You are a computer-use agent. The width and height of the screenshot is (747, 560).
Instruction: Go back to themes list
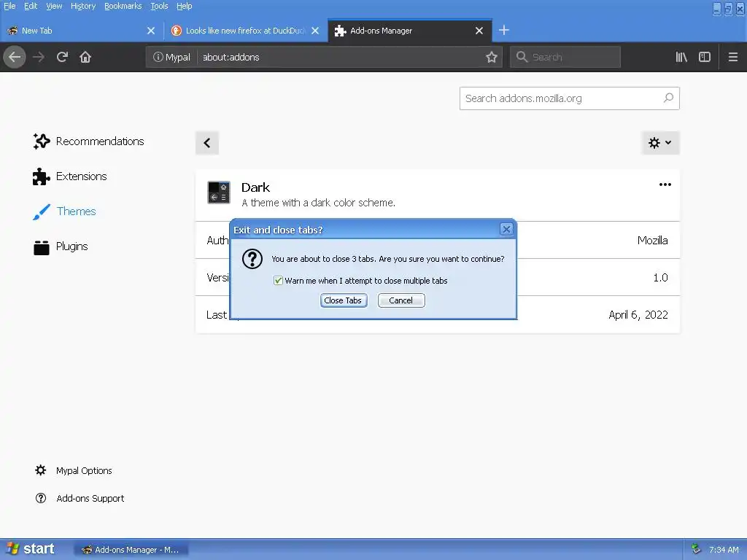(206, 143)
